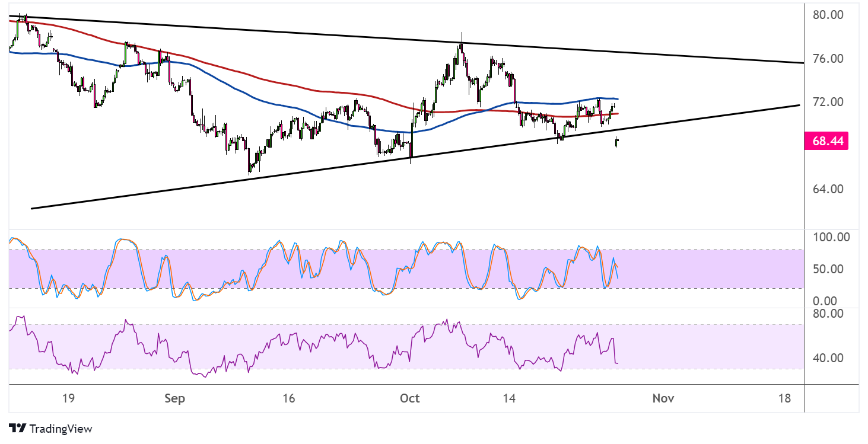Click the 18 date label on time axis

point(784,398)
